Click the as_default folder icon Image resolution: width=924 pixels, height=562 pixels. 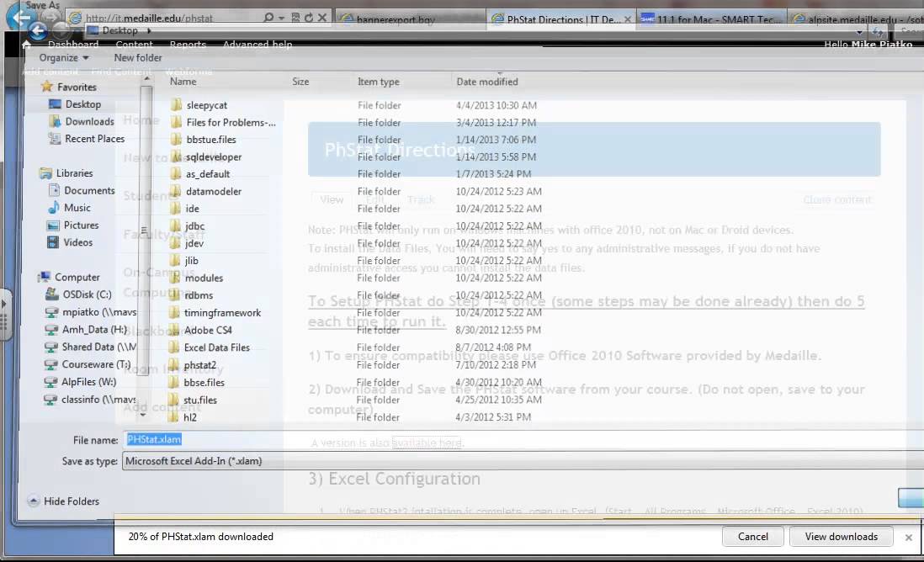[x=176, y=174]
